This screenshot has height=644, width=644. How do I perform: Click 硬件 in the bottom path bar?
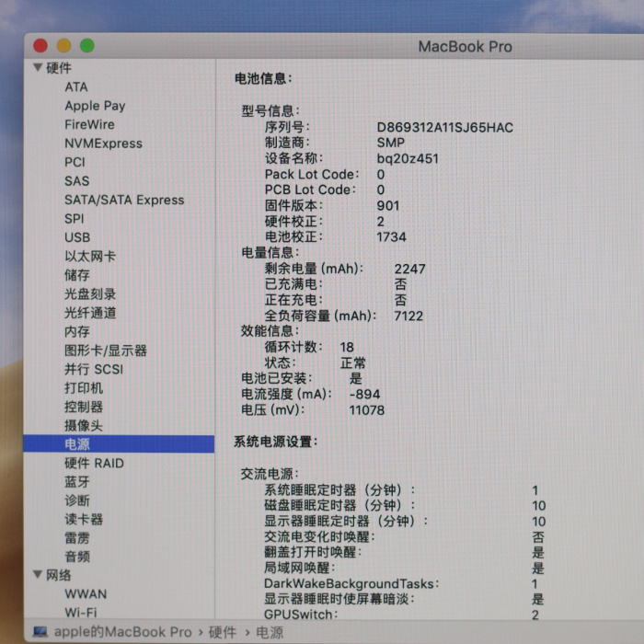(223, 632)
